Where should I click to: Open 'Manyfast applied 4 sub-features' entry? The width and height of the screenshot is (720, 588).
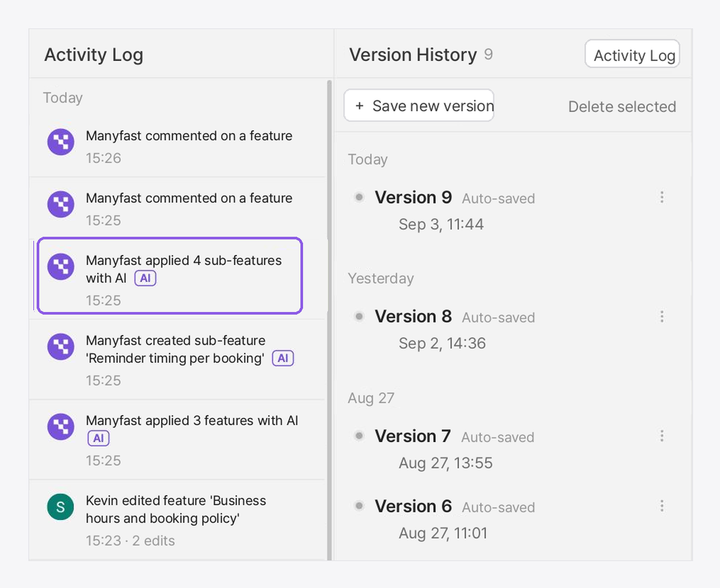click(170, 276)
